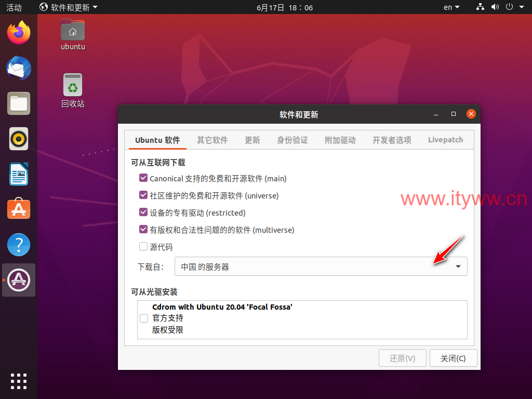Viewport: 532px width, 399px height.
Task: Open the Help icon in dock
Action: [x=19, y=245]
